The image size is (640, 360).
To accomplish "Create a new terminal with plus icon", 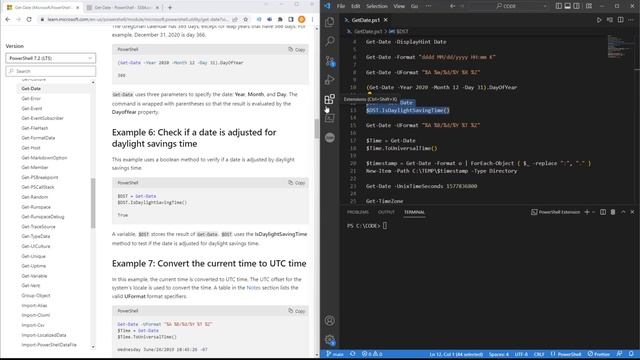I will (587, 212).
